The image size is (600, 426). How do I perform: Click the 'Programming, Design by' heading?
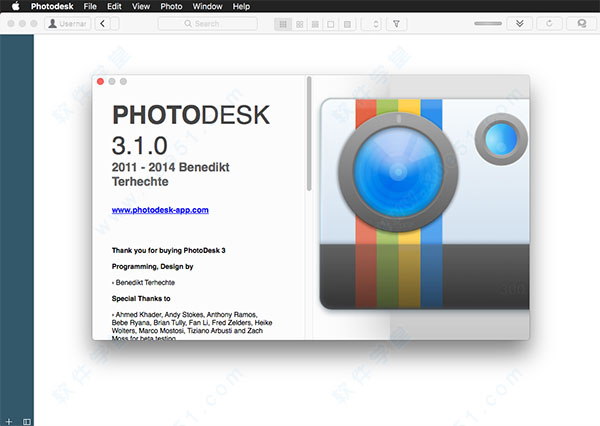click(152, 266)
